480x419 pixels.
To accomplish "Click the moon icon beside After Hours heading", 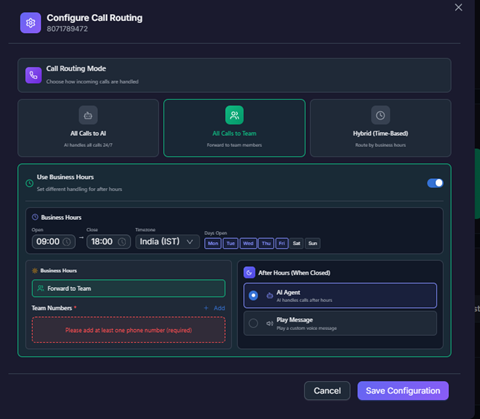I will tap(249, 272).
